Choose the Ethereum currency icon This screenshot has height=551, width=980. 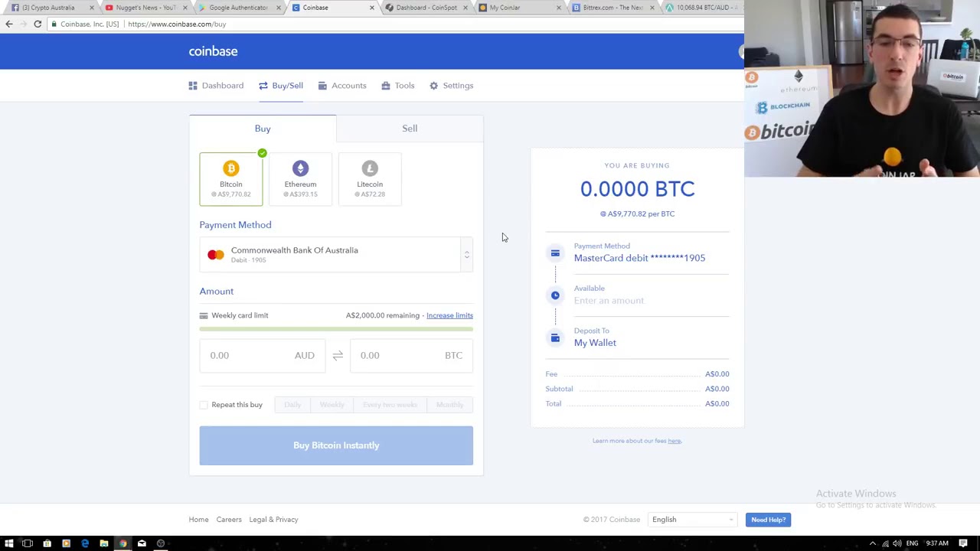click(300, 168)
